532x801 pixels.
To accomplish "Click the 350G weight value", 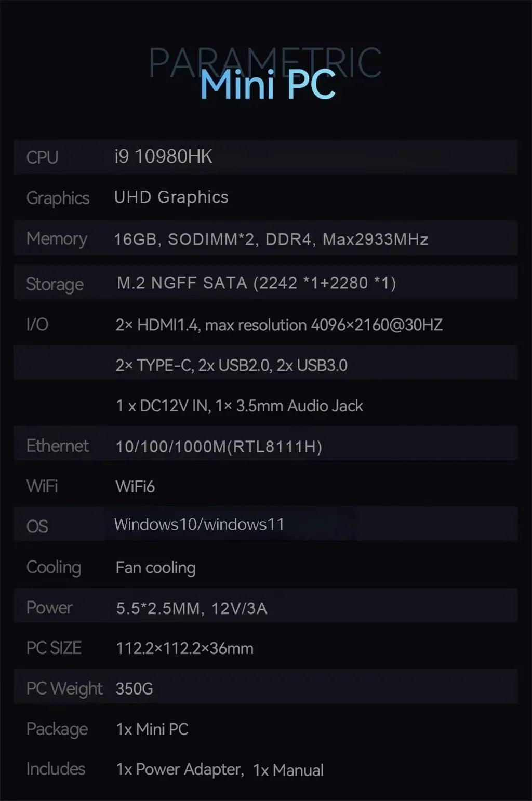I will pos(134,689).
